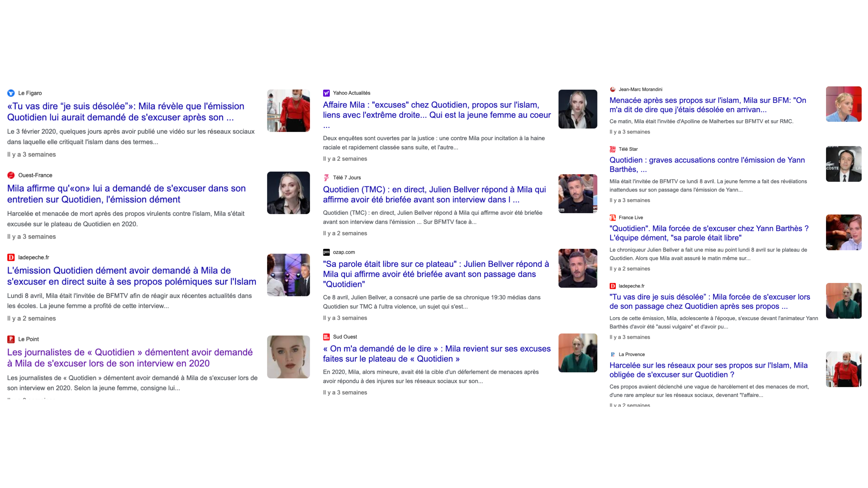Click the source name 'France Live'
Screen dimensions: 868x488
pyautogui.click(x=631, y=218)
